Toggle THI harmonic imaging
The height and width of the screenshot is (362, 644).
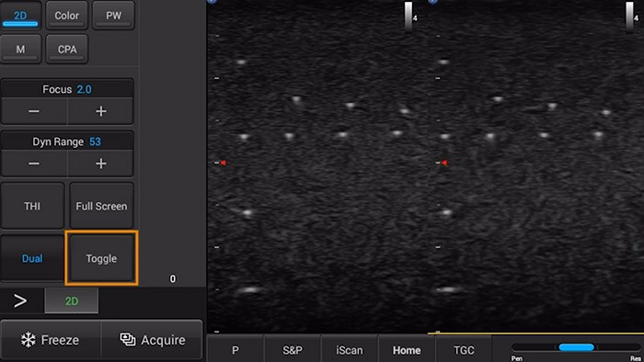click(32, 206)
